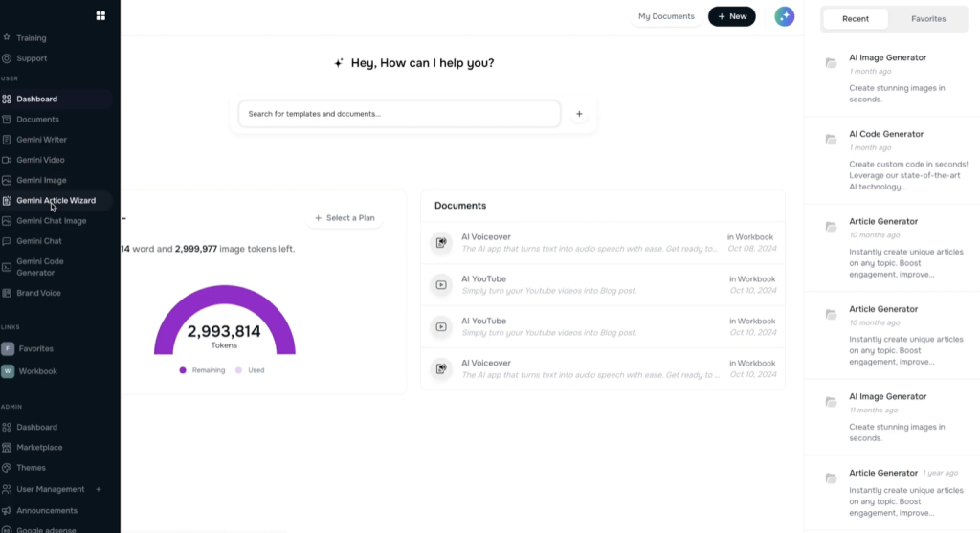Image resolution: width=980 pixels, height=533 pixels.
Task: Focus the templates and documents search field
Action: pos(399,114)
